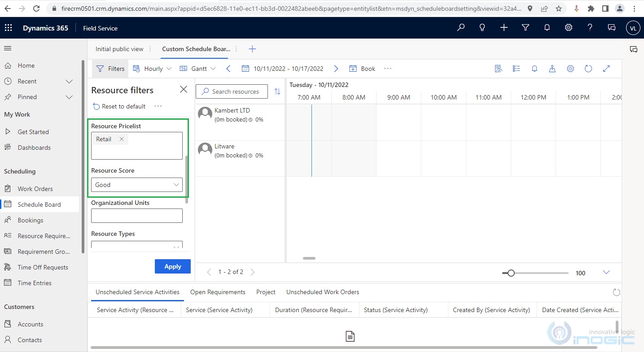Sort resources using the sort arrows icon
This screenshot has width=644, height=352.
277,91
